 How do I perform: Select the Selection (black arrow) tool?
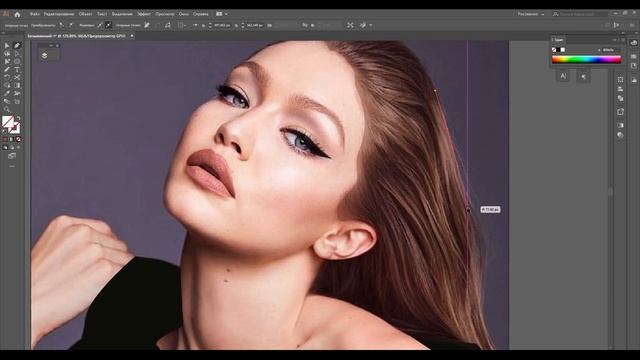pos(7,46)
